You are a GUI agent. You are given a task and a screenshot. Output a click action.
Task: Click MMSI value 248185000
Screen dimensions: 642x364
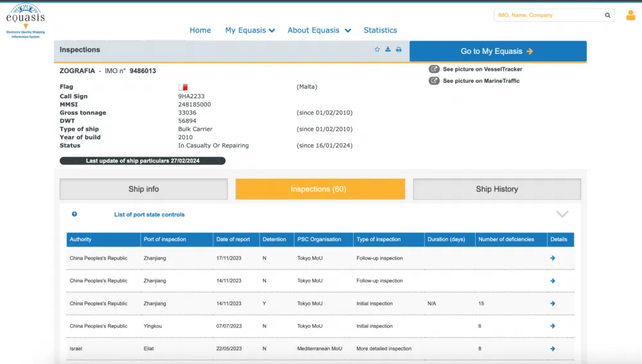pyautogui.click(x=195, y=105)
